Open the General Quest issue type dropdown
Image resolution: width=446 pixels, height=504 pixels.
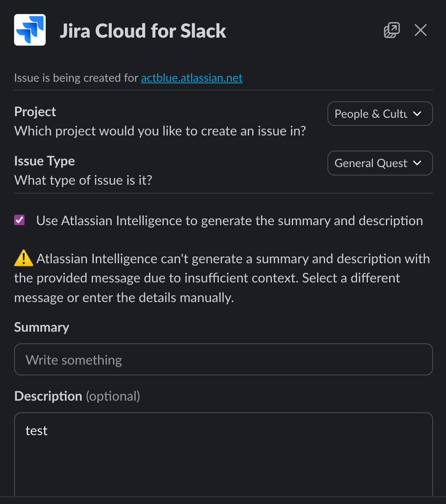pyautogui.click(x=380, y=163)
